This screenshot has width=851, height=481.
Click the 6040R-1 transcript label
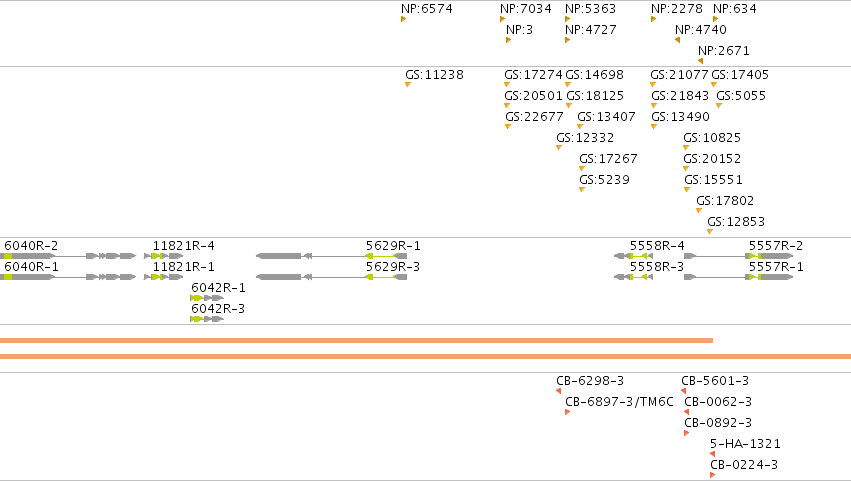31,267
